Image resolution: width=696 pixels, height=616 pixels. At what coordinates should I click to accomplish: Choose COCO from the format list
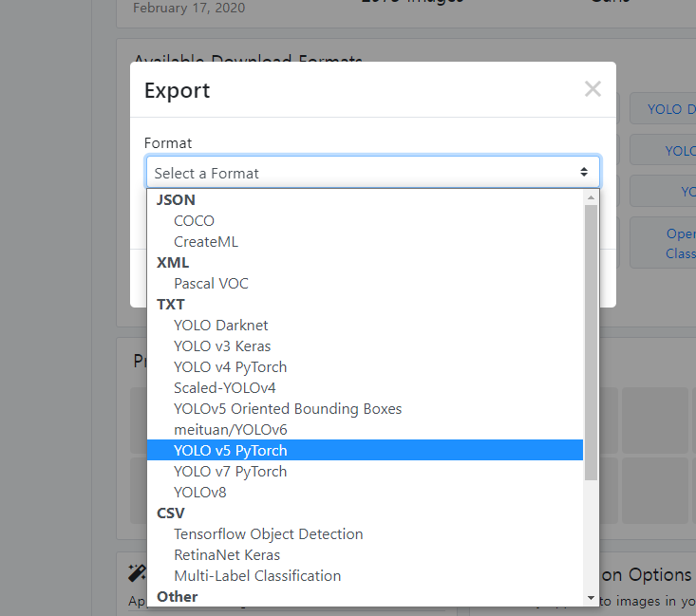coord(365,220)
